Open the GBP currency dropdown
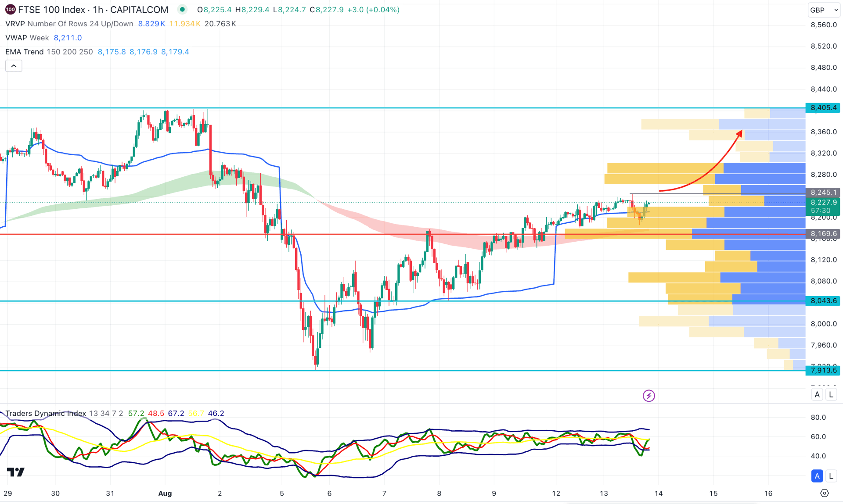This screenshot has width=843, height=504. pos(823,10)
